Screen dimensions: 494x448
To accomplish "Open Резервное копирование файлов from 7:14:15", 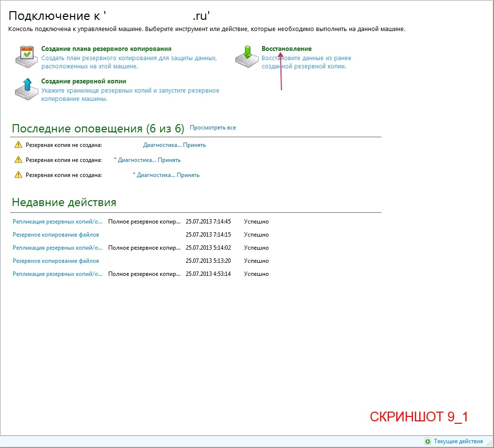I will (x=56, y=235).
